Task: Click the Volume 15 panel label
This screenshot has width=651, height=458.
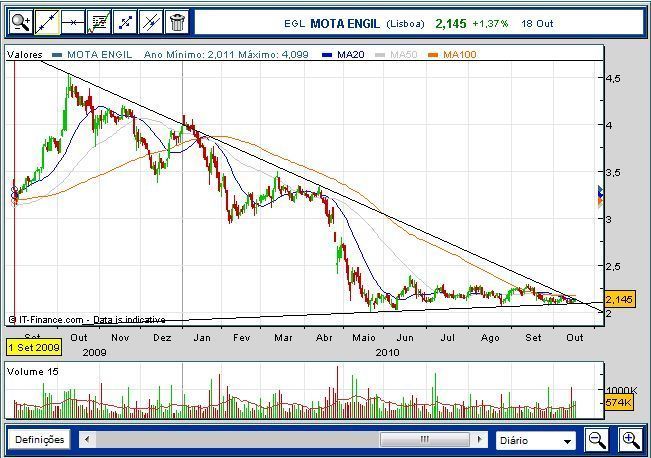Action: pos(33,372)
